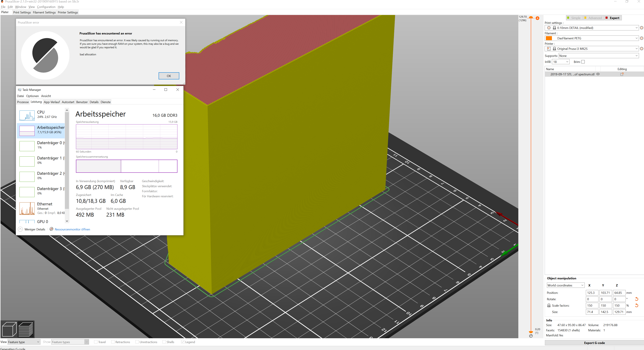Open the Prozesse tab in Task-Manager
The image size is (644, 350).
tap(23, 102)
